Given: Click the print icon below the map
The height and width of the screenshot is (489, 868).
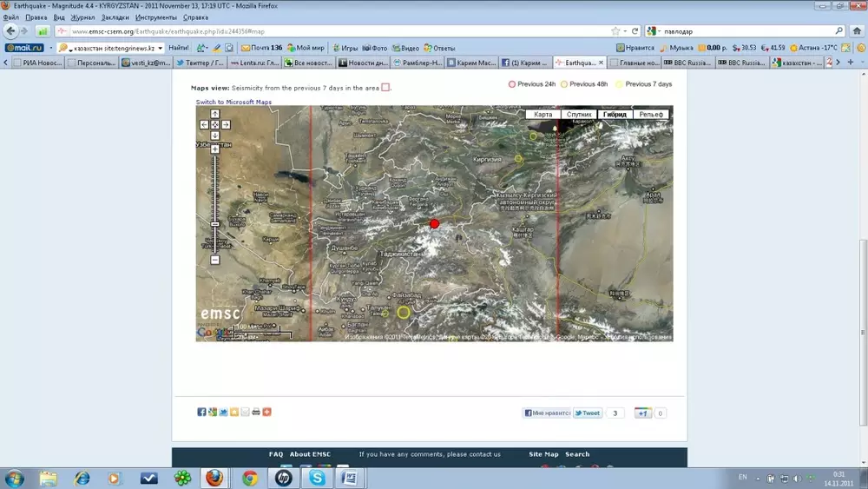Looking at the screenshot, I should click(256, 412).
